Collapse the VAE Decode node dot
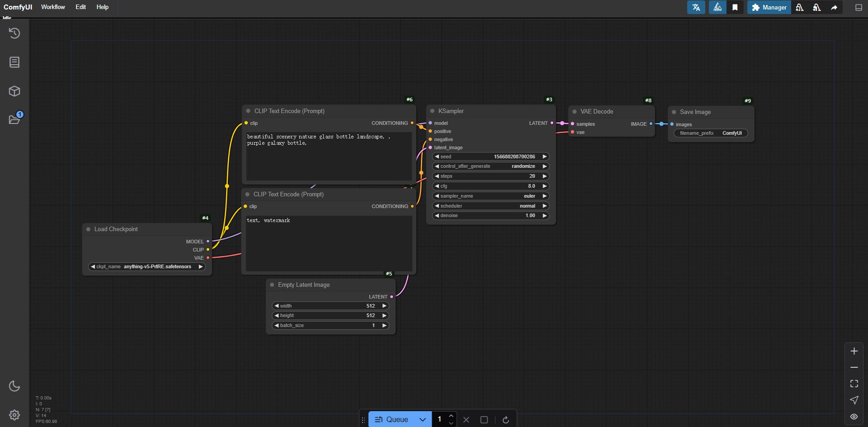The image size is (868, 427). coord(575,111)
